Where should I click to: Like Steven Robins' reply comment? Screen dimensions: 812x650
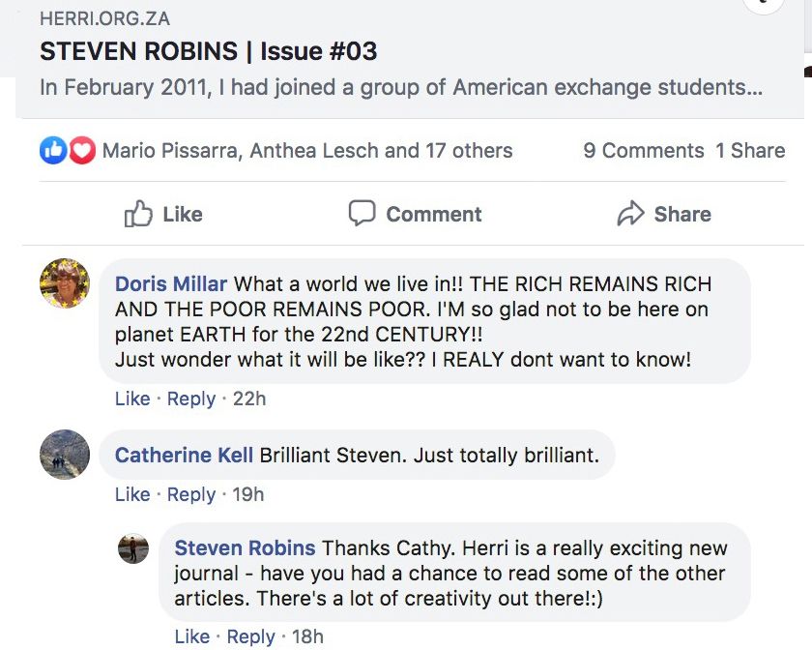pyautogui.click(x=192, y=636)
